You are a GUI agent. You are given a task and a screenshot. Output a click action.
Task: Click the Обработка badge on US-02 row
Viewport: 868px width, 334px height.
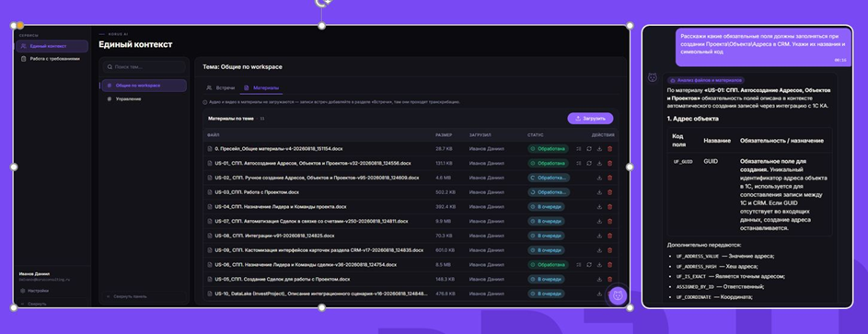tap(549, 178)
